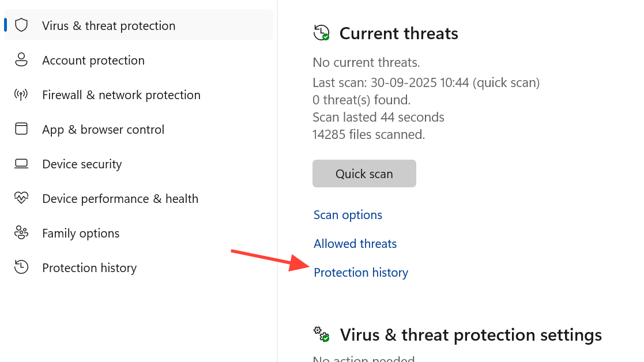
Task: Open Device performance & health page
Action: pos(120,199)
